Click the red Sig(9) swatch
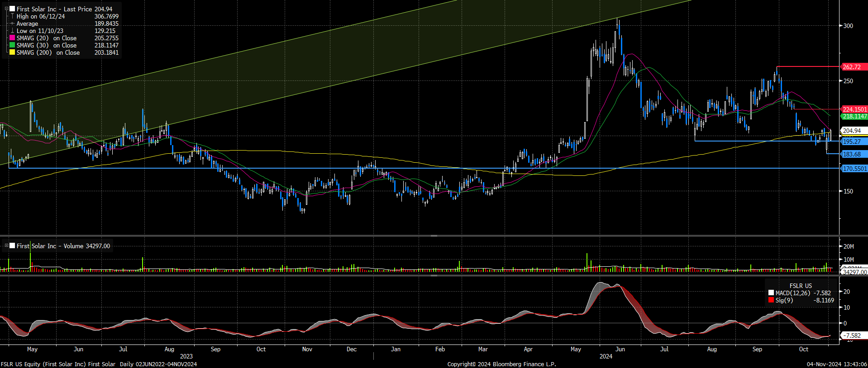 (771, 300)
